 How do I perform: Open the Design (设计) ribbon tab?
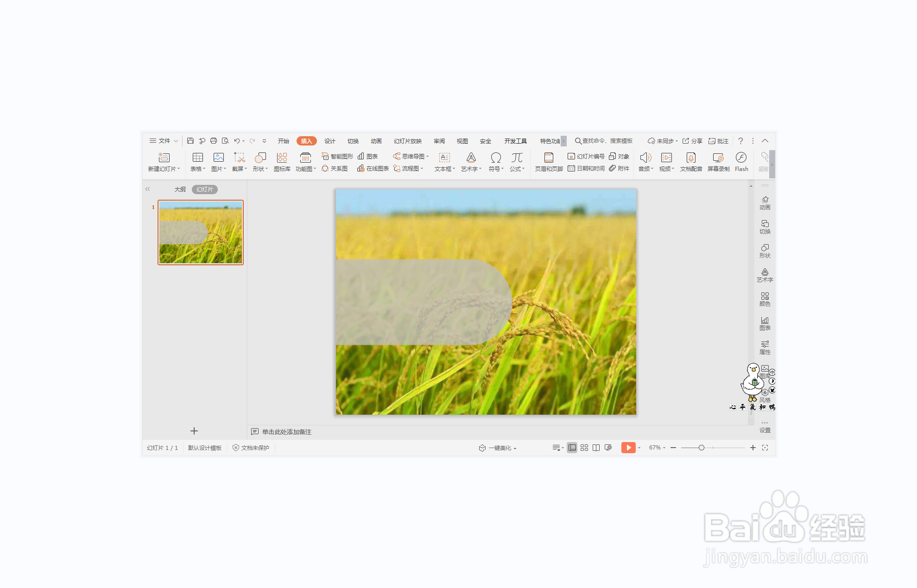pyautogui.click(x=329, y=141)
